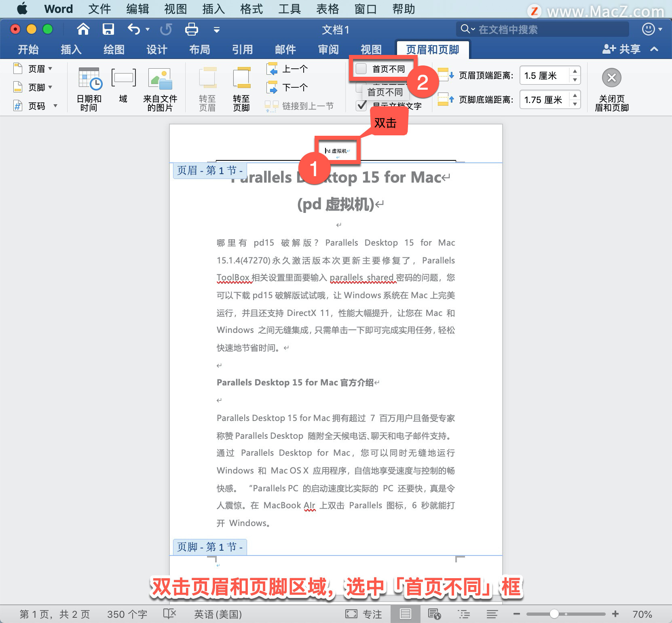Open the search options dropdown arrow
672x623 pixels.
473,29
